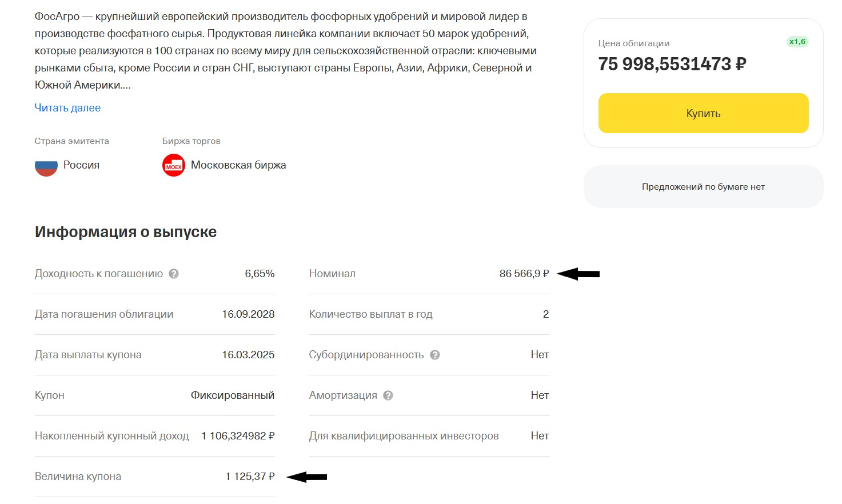The width and height of the screenshot is (842, 504).
Task: Select the nominal value 86 566,9 ₽
Action: (524, 274)
